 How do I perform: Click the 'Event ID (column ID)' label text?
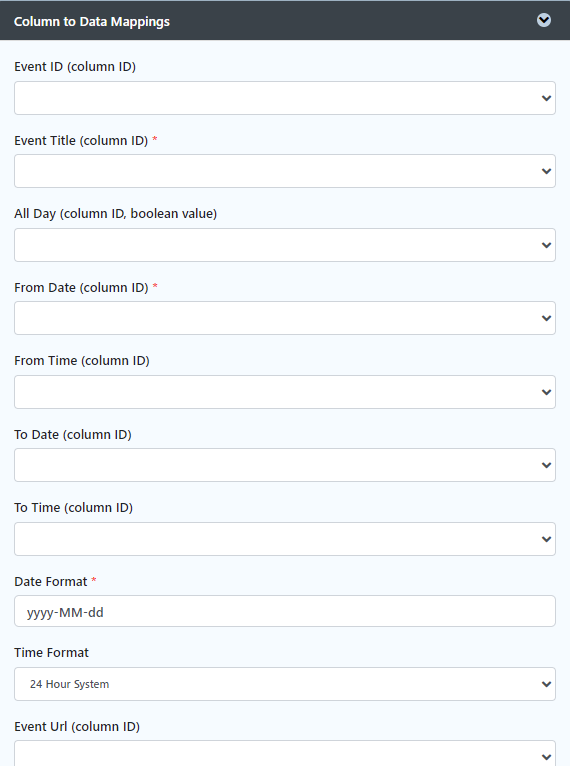coord(75,66)
